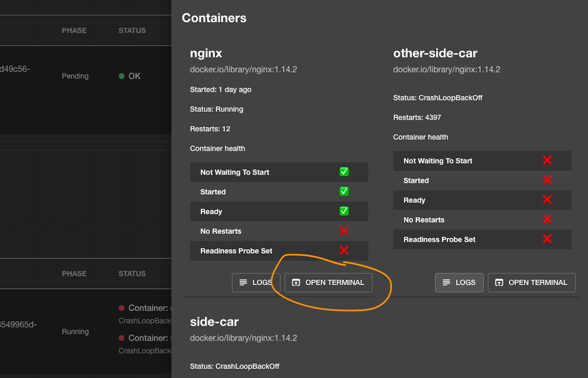588x378 pixels.
Task: Click the red X for other-side-car Ready
Action: [547, 200]
